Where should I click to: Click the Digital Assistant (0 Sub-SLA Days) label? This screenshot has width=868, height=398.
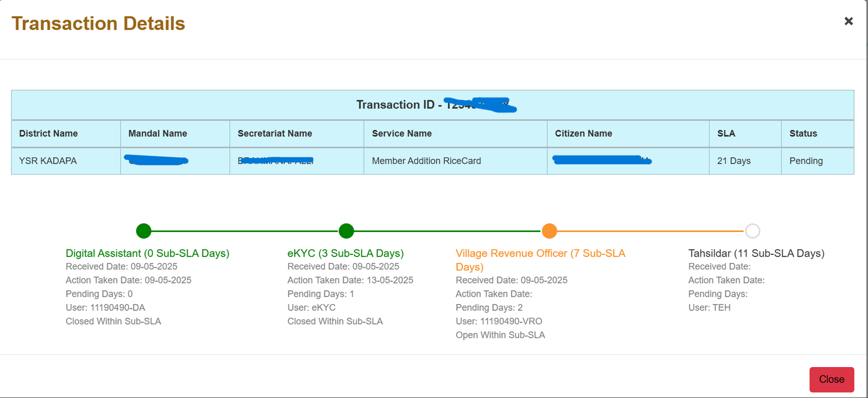(148, 253)
